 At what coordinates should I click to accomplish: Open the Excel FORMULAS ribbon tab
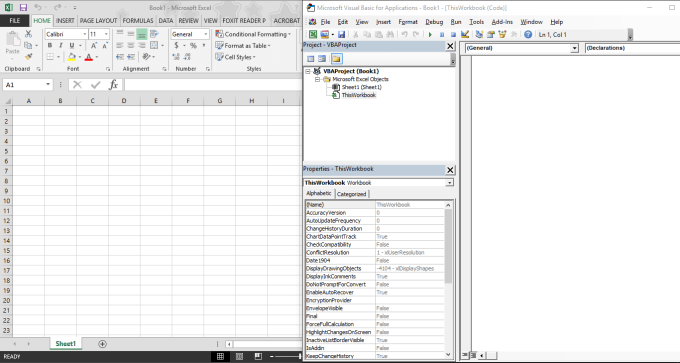click(137, 20)
